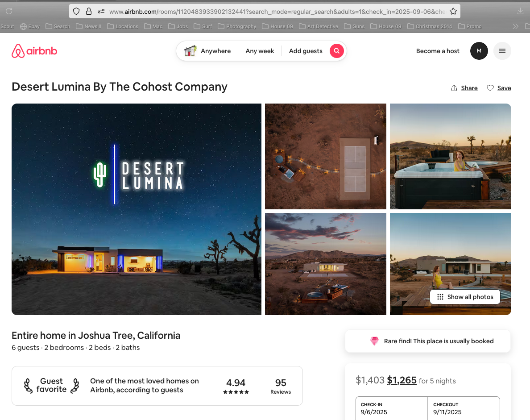
Task: Save listing with the heart icon
Action: pyautogui.click(x=490, y=88)
